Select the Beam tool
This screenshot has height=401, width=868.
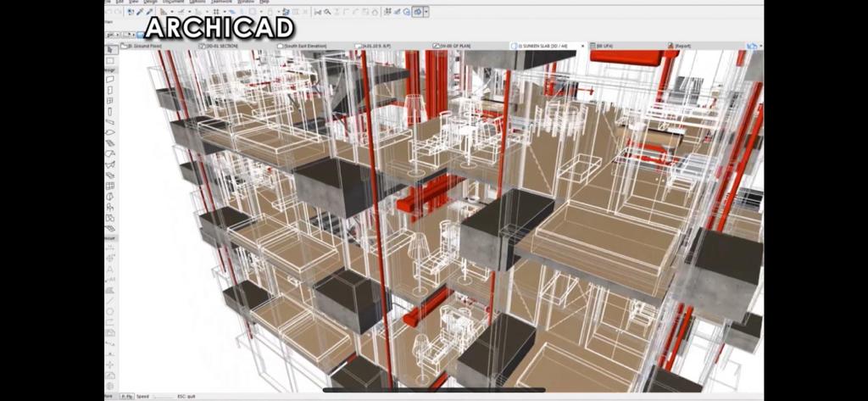[x=109, y=122]
